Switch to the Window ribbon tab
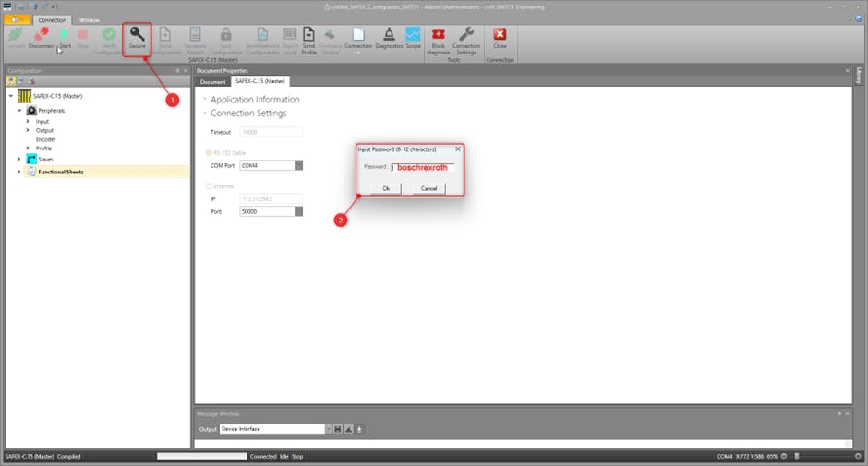This screenshot has width=868, height=466. tap(90, 18)
